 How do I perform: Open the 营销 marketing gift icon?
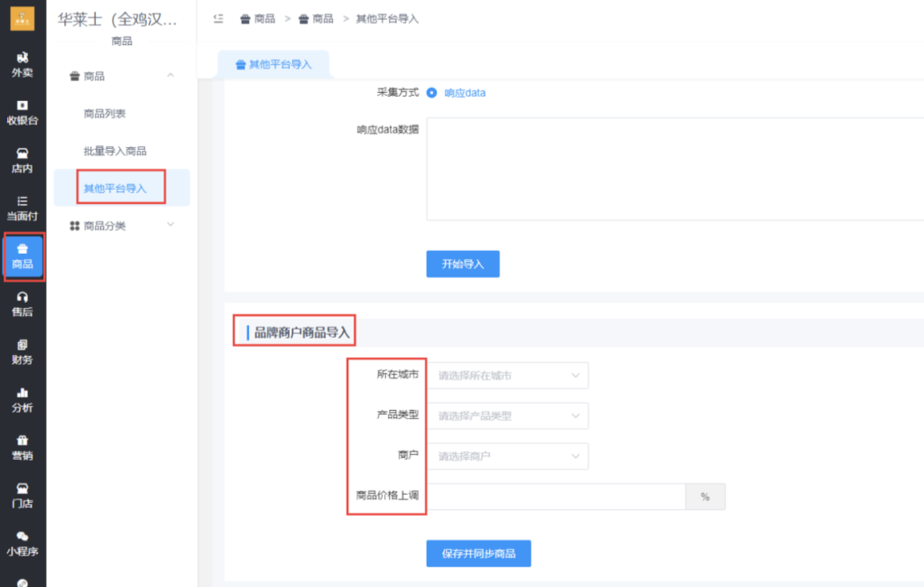pos(23,447)
